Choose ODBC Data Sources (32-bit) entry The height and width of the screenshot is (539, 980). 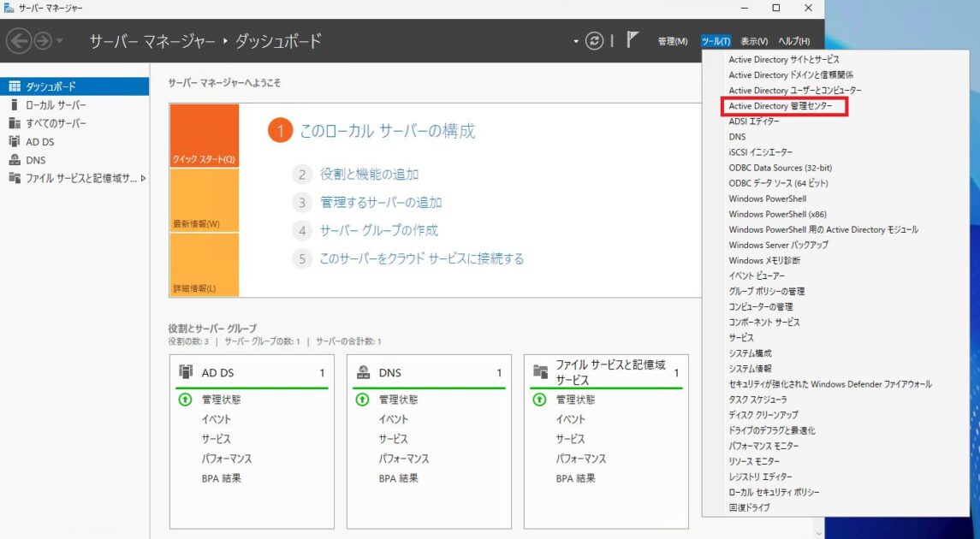780,168
